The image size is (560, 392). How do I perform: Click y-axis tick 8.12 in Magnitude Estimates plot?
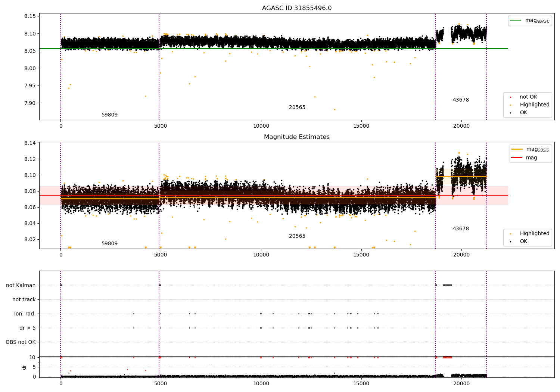click(30, 159)
